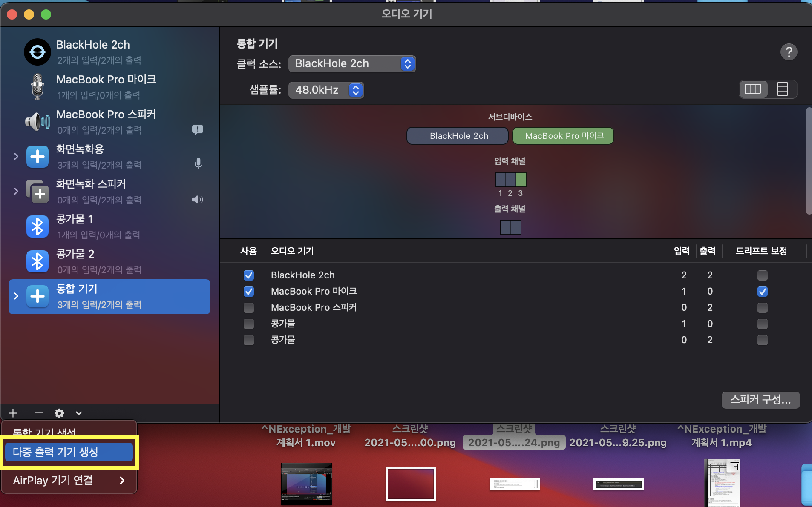Open the help question mark button
Screen dimensions: 812x507
coord(789,52)
